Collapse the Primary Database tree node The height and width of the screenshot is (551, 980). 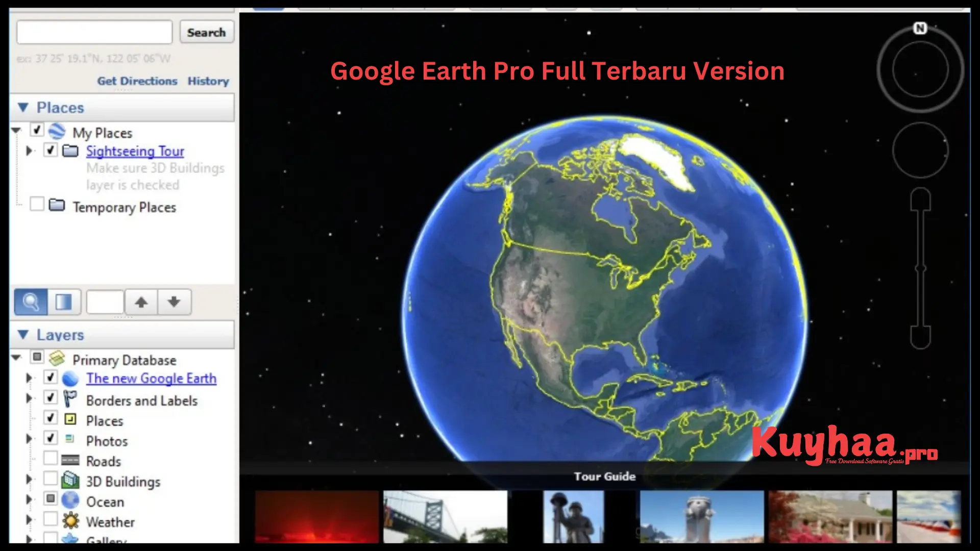click(16, 358)
